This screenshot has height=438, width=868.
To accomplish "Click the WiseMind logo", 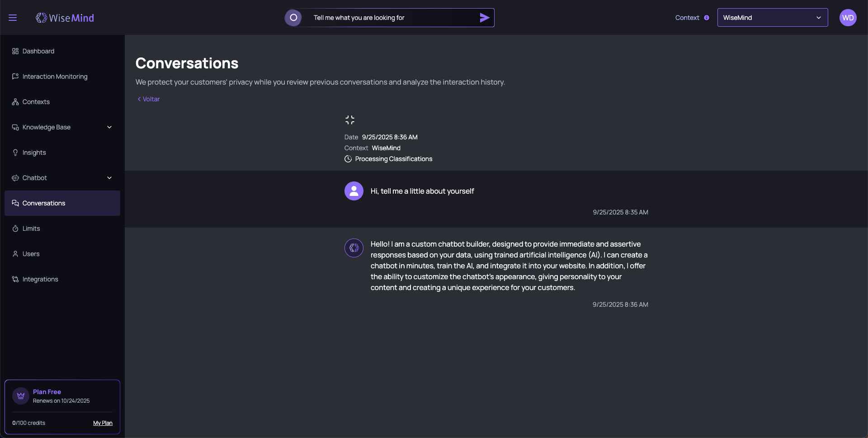I will click(x=65, y=18).
